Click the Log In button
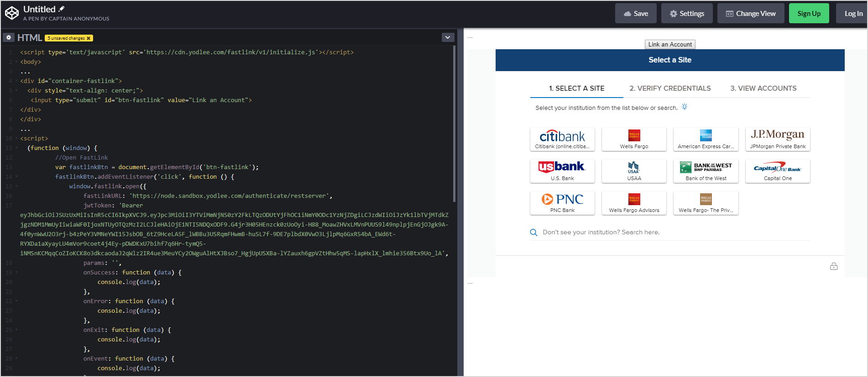The height and width of the screenshot is (377, 868). [x=852, y=13]
